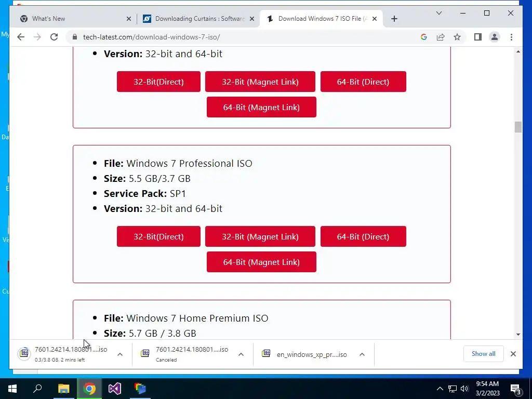Click Chrome icon in taskbar
This screenshot has height=399, width=532.
(x=89, y=389)
